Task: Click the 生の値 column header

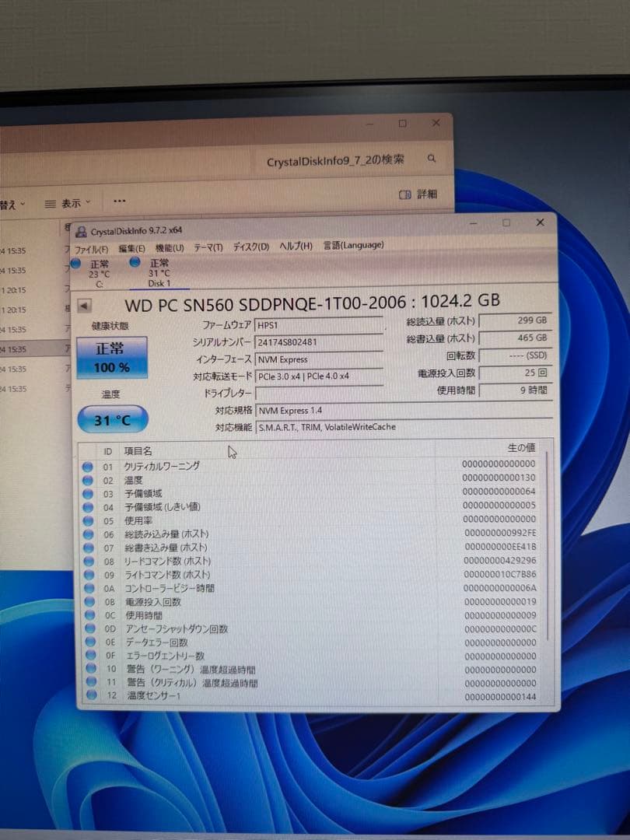Action: (x=520, y=447)
